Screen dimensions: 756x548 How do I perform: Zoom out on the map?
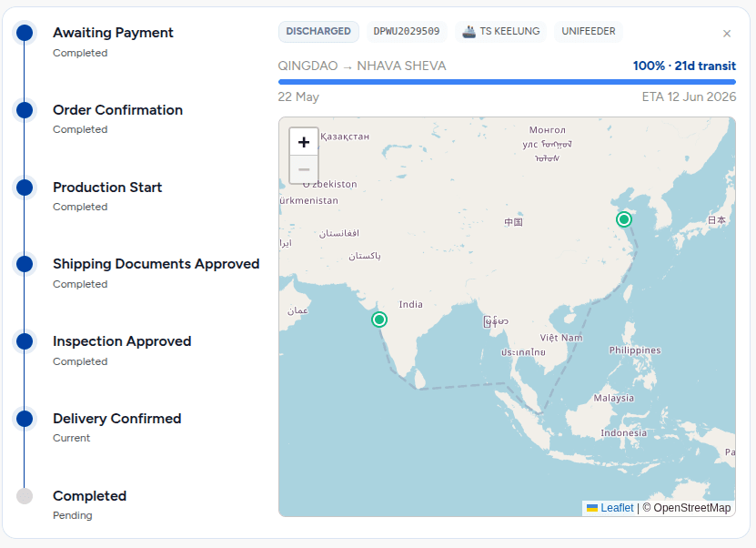coord(304,169)
